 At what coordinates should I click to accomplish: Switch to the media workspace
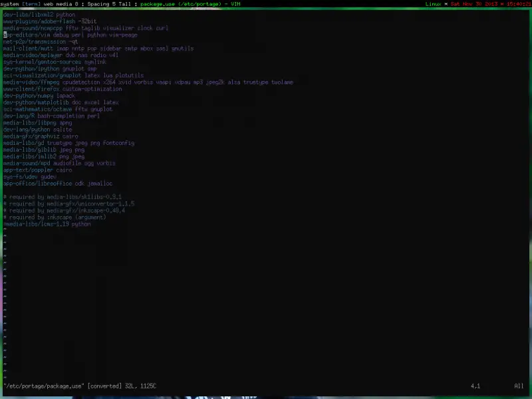pos(64,4)
